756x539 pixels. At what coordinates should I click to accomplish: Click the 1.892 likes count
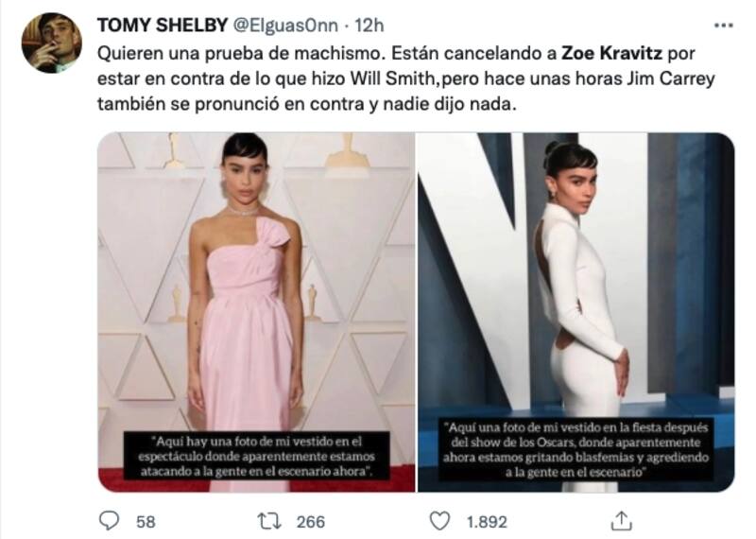point(487,522)
